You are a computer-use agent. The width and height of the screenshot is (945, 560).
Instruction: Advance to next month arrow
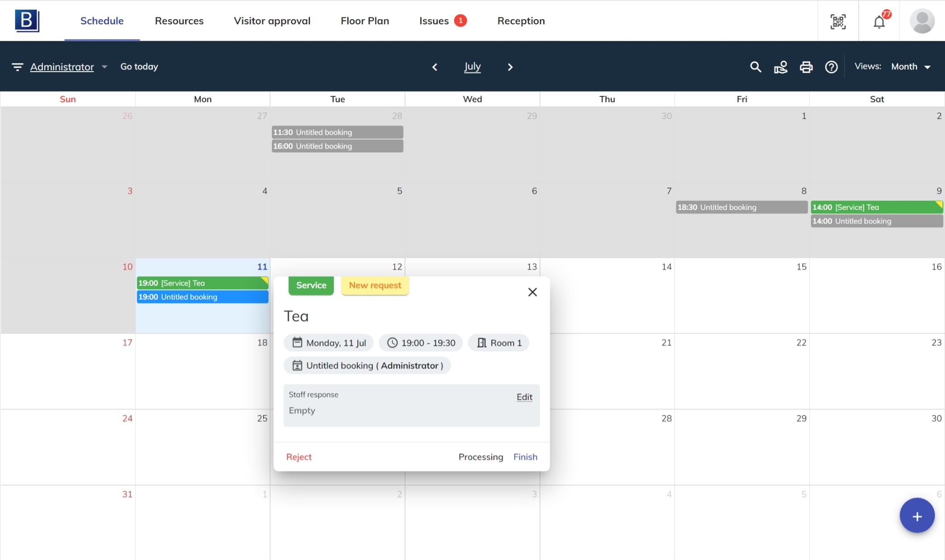(510, 67)
